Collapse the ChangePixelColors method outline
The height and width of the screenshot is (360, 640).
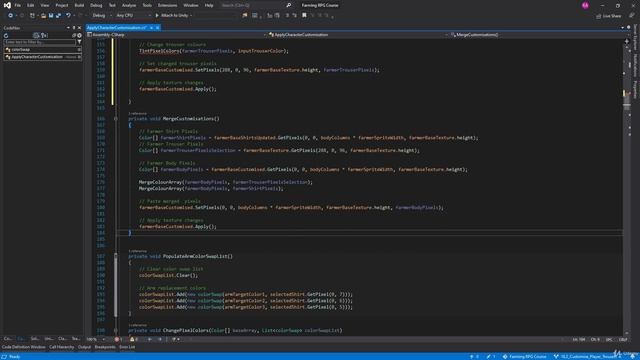[116, 330]
